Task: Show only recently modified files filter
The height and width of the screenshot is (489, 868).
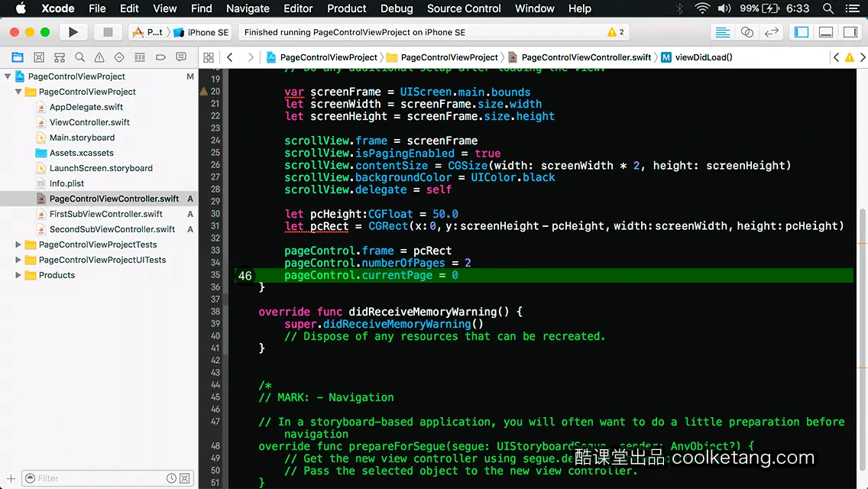Action: pos(172,478)
